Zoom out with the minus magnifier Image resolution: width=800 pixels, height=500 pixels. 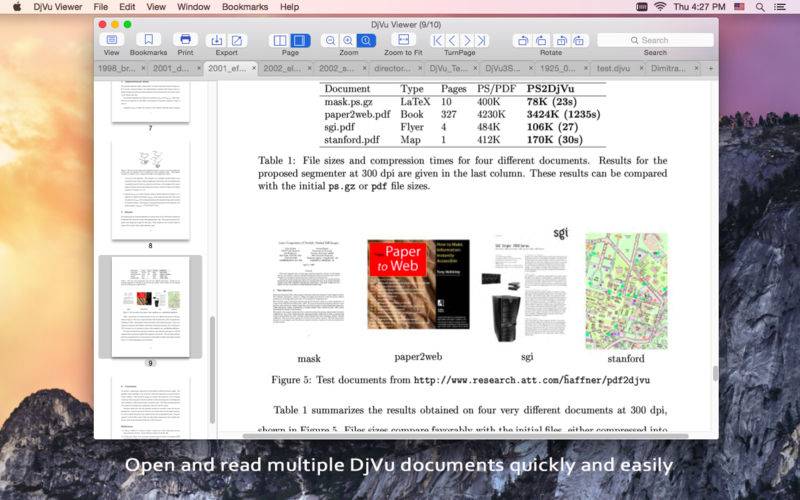pyautogui.click(x=331, y=40)
